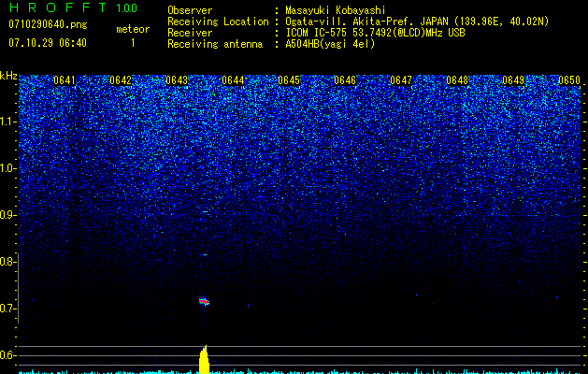Click the Receiving antenna field label

215,44
